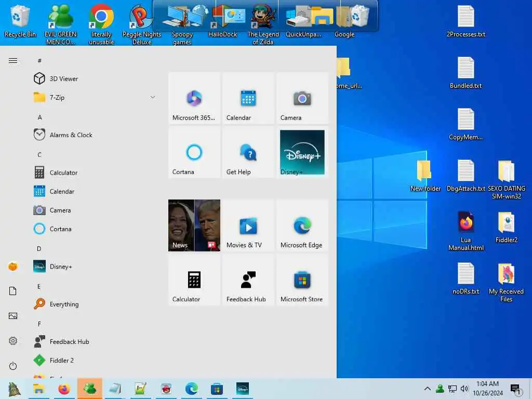The height and width of the screenshot is (399, 532).
Task: Open the Disney+ tile
Action: point(302,152)
